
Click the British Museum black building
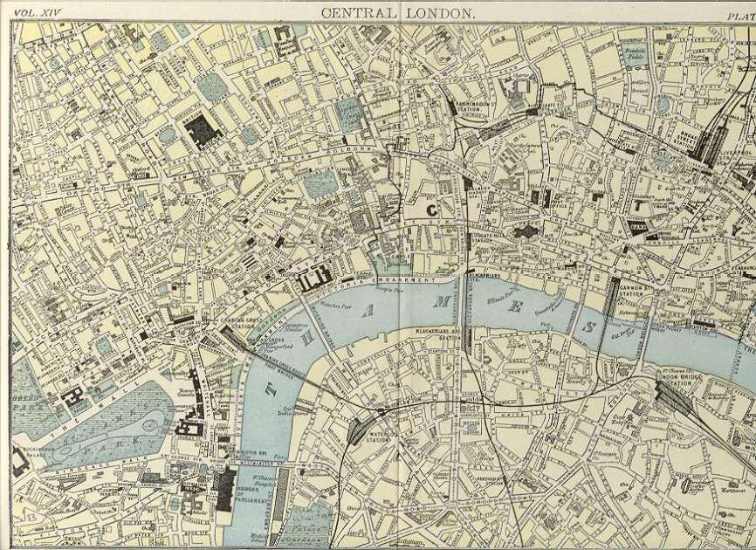(x=201, y=129)
